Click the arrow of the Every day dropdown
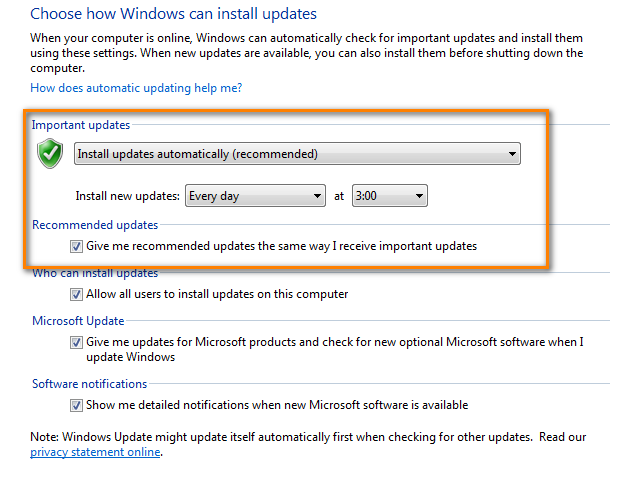617x498 pixels. coord(317,196)
